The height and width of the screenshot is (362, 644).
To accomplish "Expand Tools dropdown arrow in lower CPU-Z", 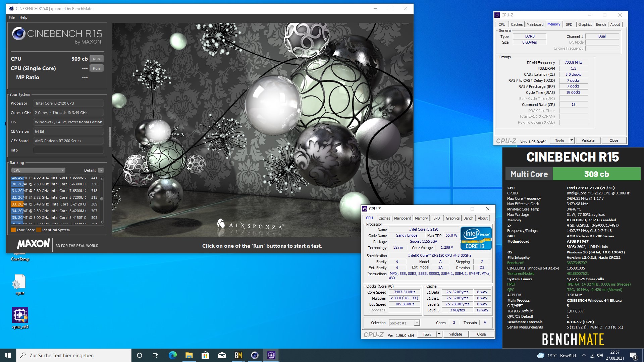I will point(439,335).
